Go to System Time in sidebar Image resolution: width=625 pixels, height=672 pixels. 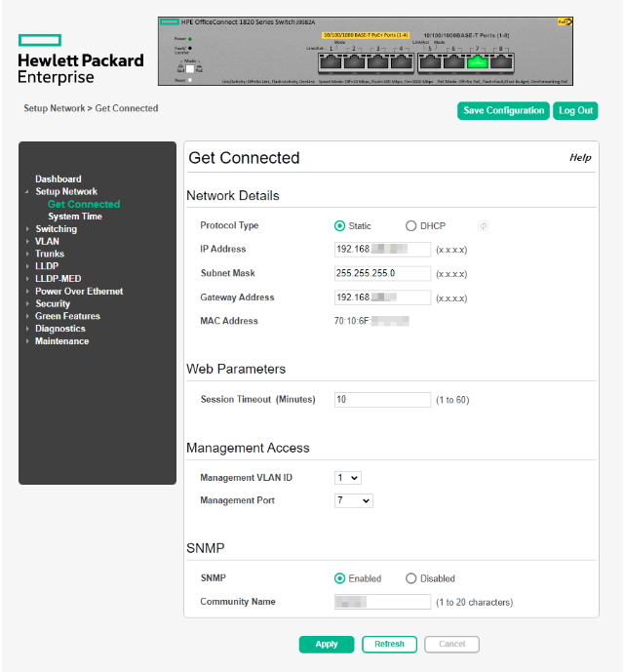pyautogui.click(x=75, y=217)
